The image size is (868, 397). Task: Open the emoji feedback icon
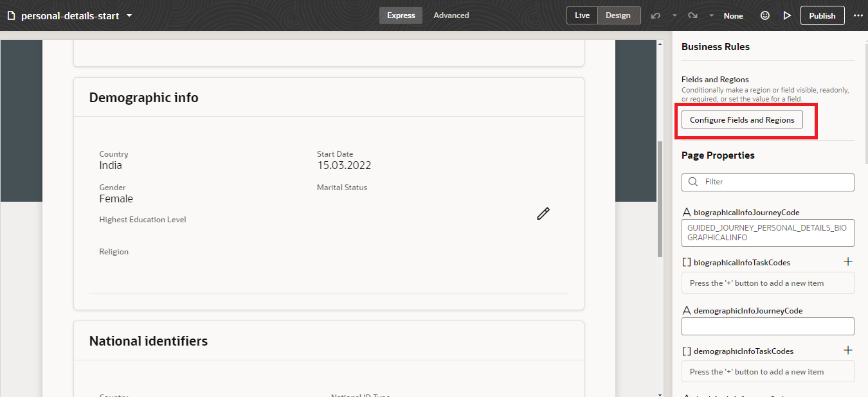[764, 15]
